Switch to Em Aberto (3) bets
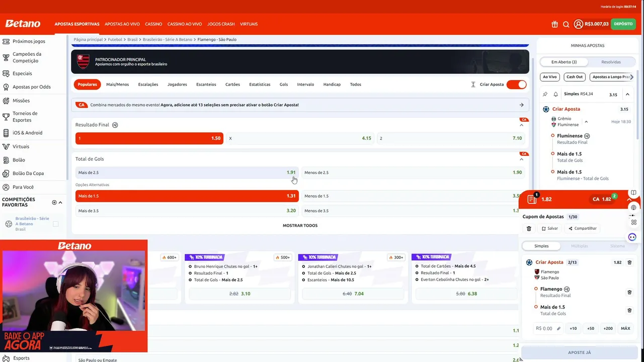This screenshot has width=644, height=362. [564, 62]
